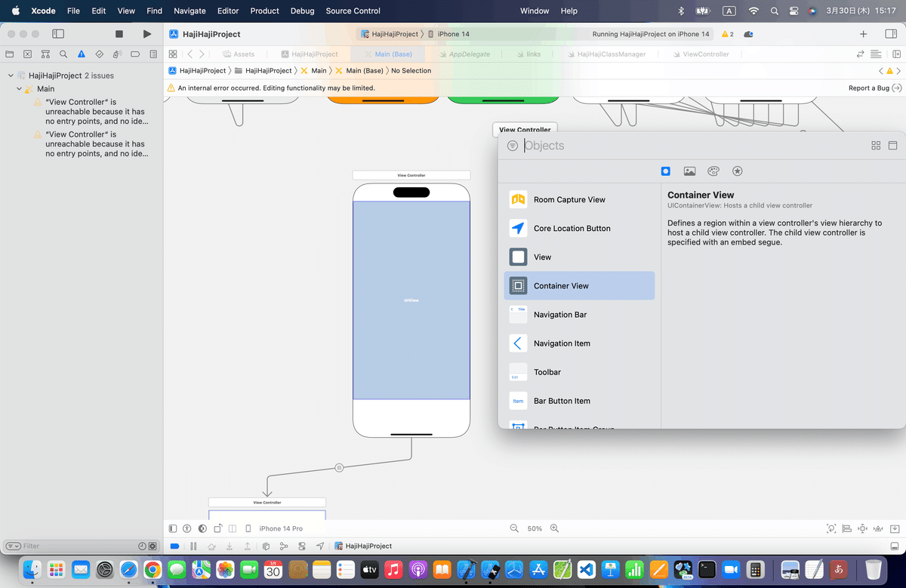Switch to the Assets editor tab
The height and width of the screenshot is (588, 906).
click(239, 54)
